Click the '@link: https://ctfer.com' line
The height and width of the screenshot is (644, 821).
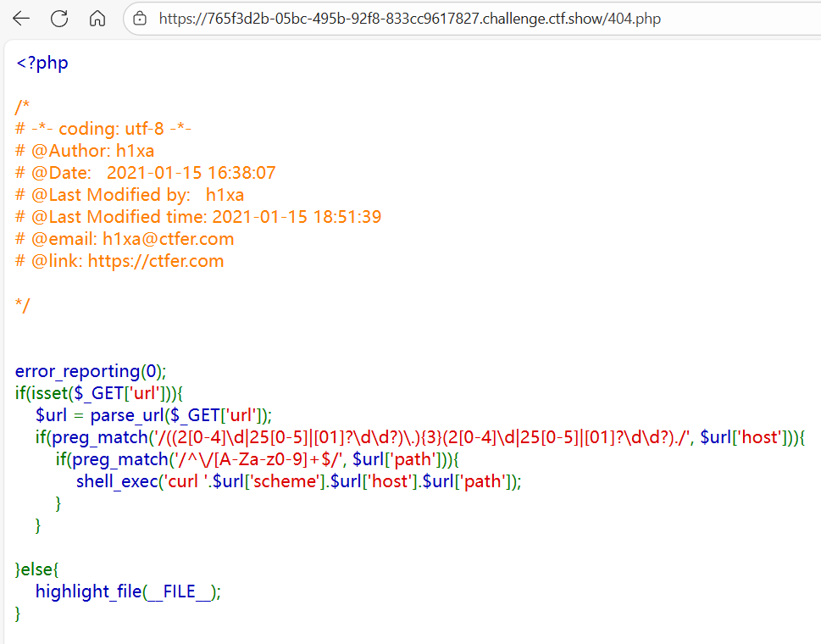point(119,261)
